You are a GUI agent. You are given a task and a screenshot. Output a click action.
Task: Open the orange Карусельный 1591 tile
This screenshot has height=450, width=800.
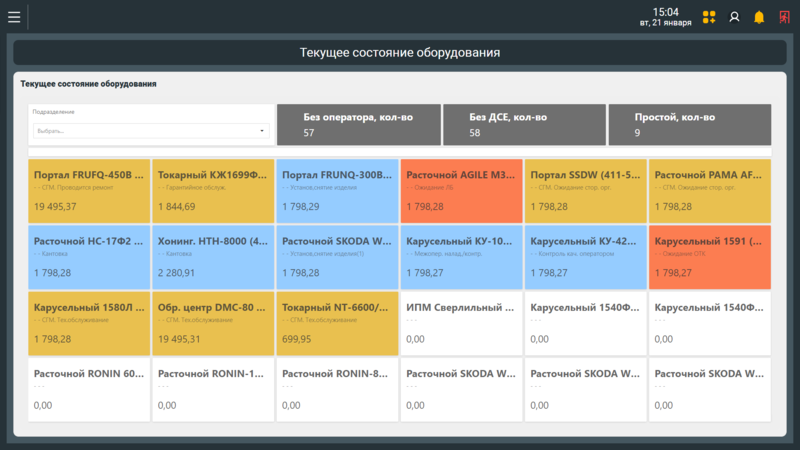(x=709, y=256)
